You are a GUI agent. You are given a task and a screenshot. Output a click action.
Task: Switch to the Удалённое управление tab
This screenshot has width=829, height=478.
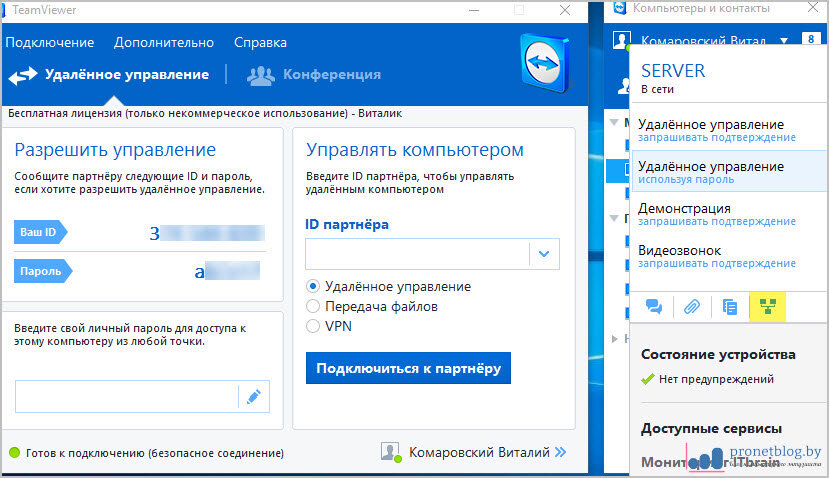(x=126, y=75)
